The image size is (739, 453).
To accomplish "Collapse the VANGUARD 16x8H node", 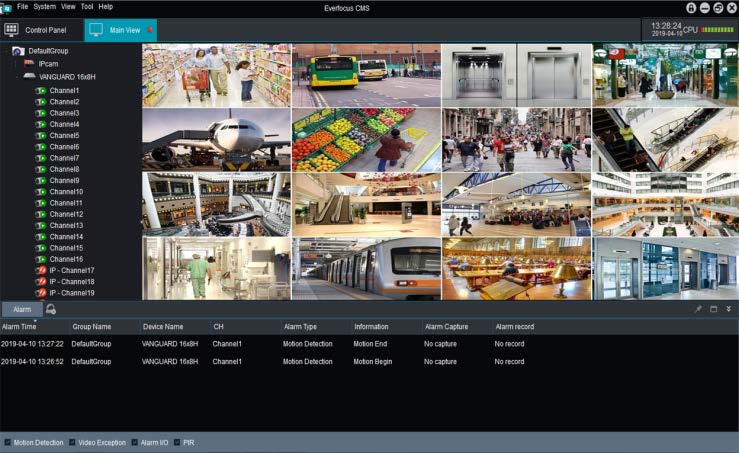I will click(x=17, y=77).
